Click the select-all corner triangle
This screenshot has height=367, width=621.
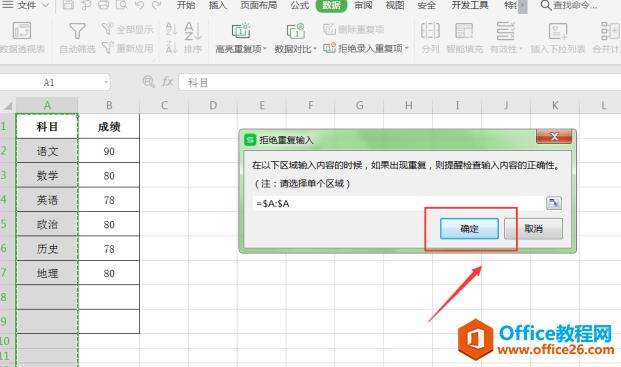click(8, 106)
